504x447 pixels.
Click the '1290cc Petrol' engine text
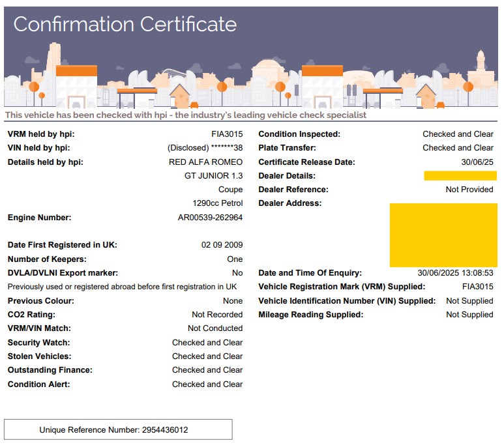click(218, 203)
